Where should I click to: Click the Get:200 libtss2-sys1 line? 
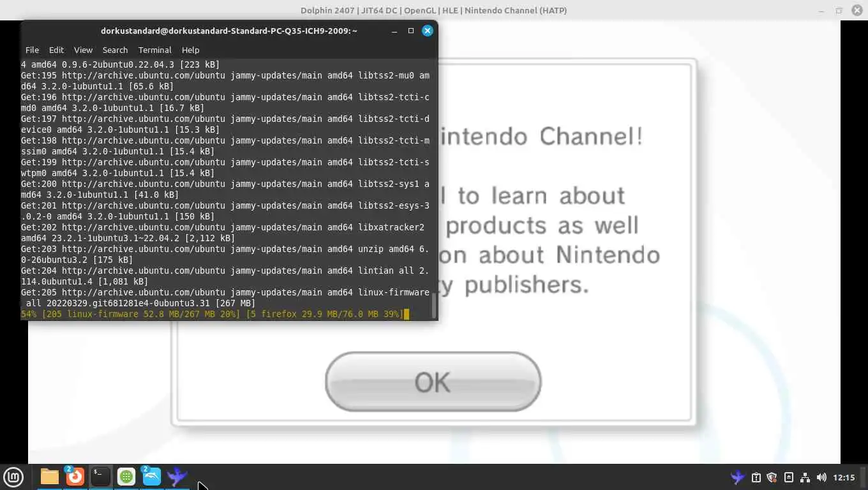tap(225, 189)
